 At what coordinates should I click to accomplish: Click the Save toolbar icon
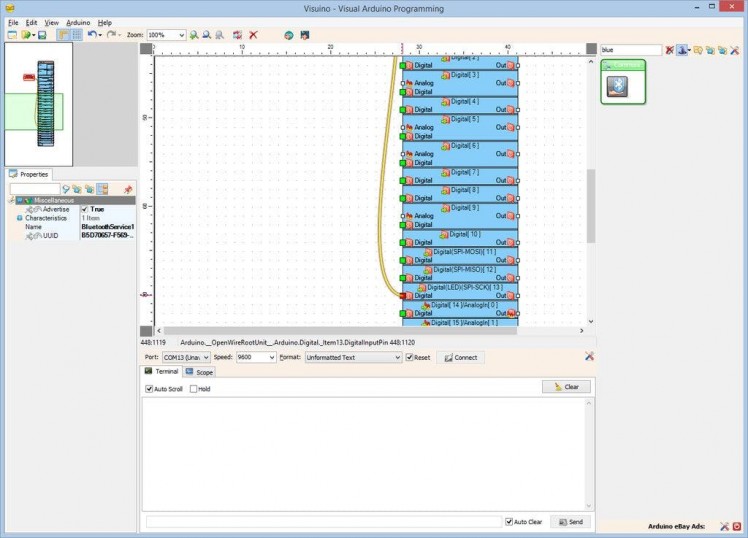[x=42, y=35]
